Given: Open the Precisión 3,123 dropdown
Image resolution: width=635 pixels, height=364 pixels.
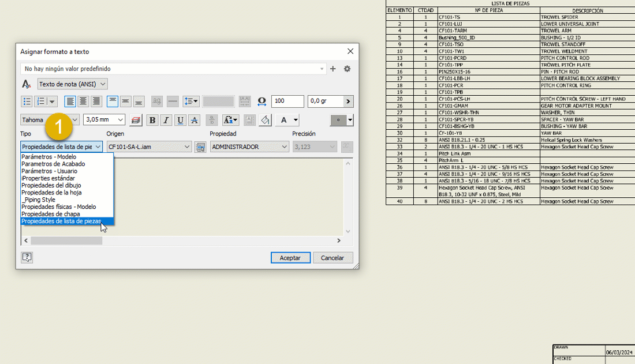Looking at the screenshot, I should 315,147.
